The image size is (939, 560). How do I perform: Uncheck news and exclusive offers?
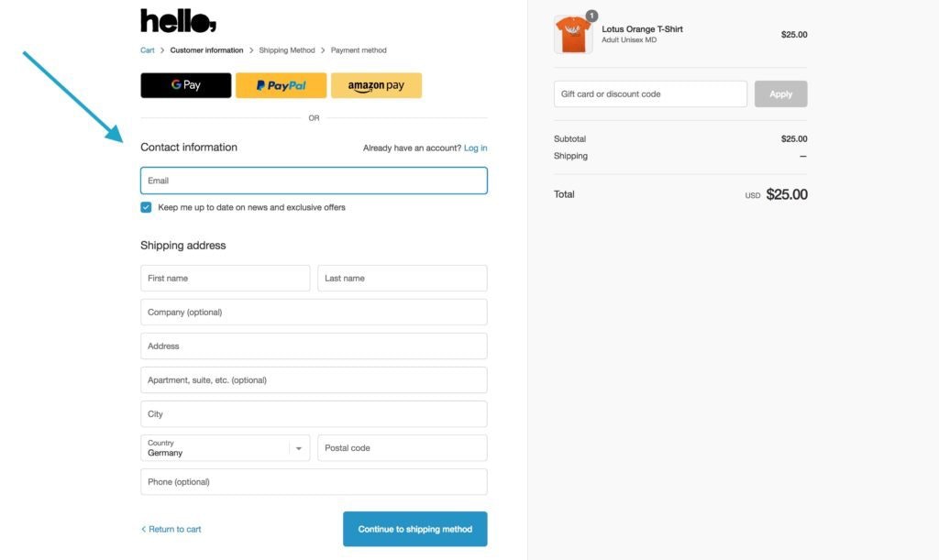[x=146, y=207]
